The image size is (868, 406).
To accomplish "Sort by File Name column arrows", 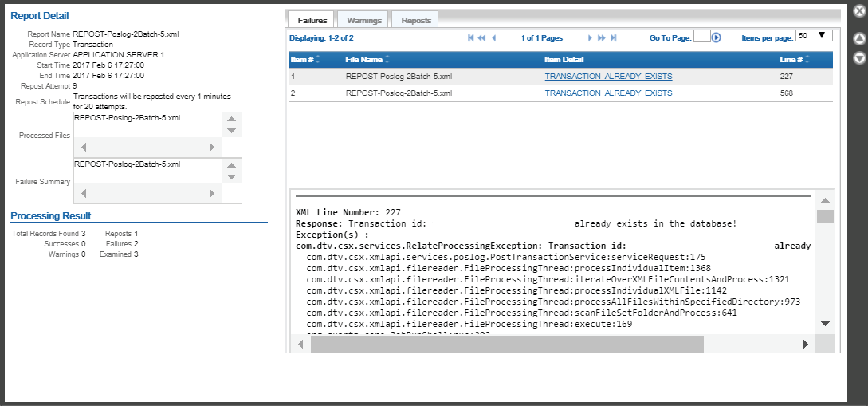I will coord(387,59).
